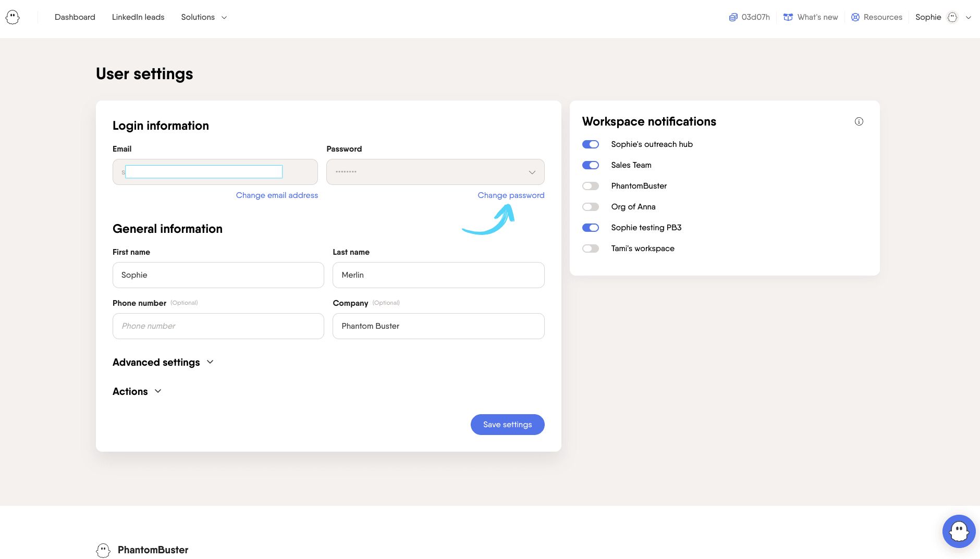Click the User settings page title
The width and height of the screenshot is (980, 559).
144,74
